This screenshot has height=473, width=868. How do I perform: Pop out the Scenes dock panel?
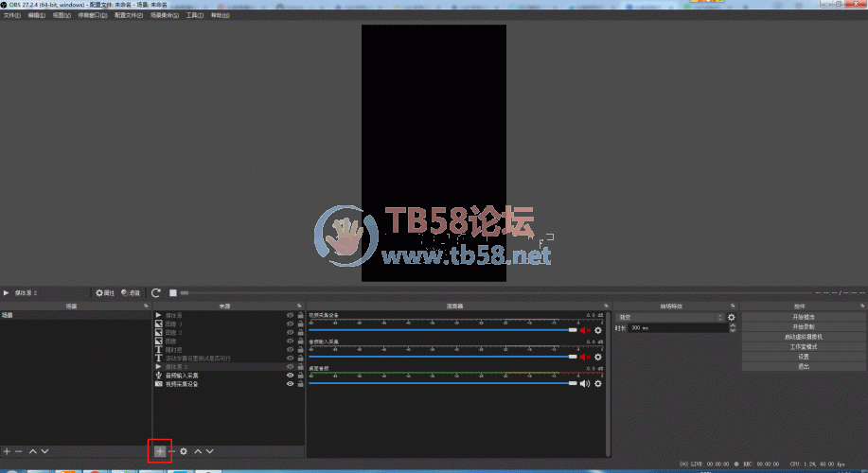146,306
